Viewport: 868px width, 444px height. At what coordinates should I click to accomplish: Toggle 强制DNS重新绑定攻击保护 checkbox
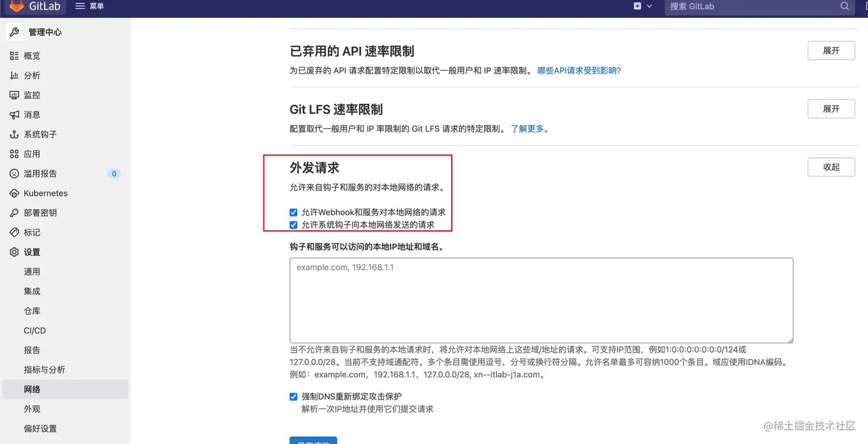click(x=293, y=396)
